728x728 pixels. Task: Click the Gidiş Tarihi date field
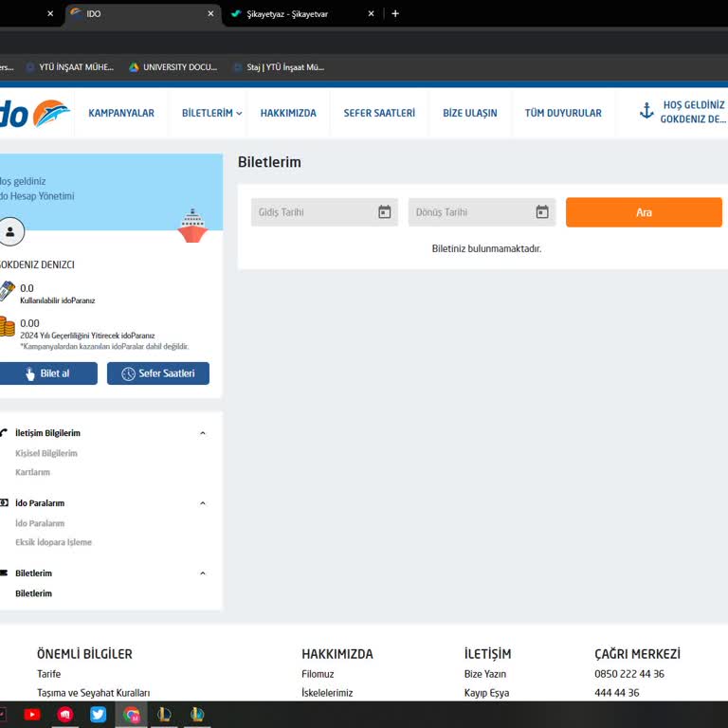[x=324, y=212]
